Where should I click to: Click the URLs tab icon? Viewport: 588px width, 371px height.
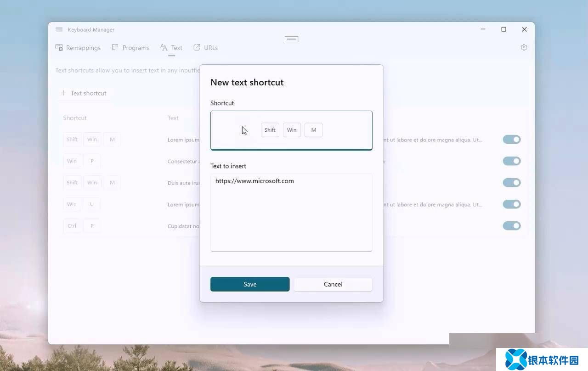click(197, 47)
